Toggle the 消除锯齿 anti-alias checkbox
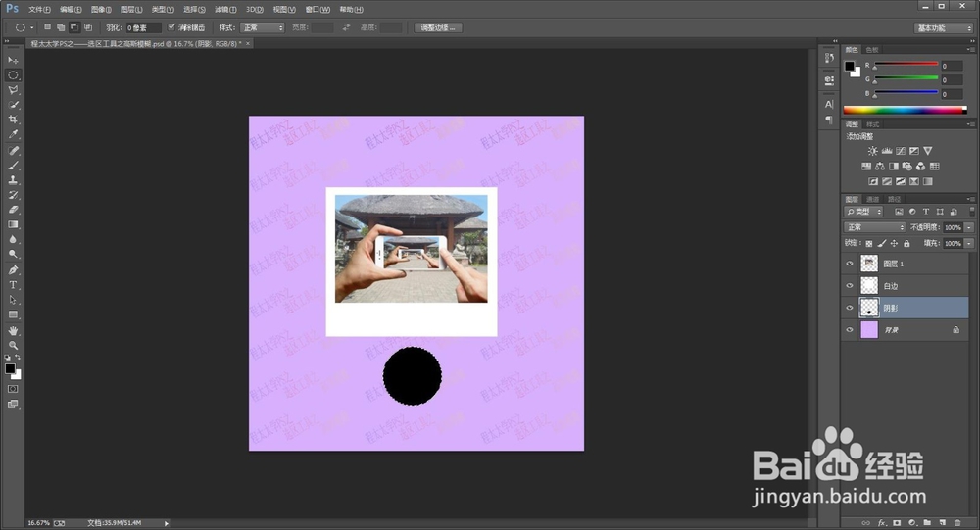Image resolution: width=980 pixels, height=530 pixels. coord(171,27)
